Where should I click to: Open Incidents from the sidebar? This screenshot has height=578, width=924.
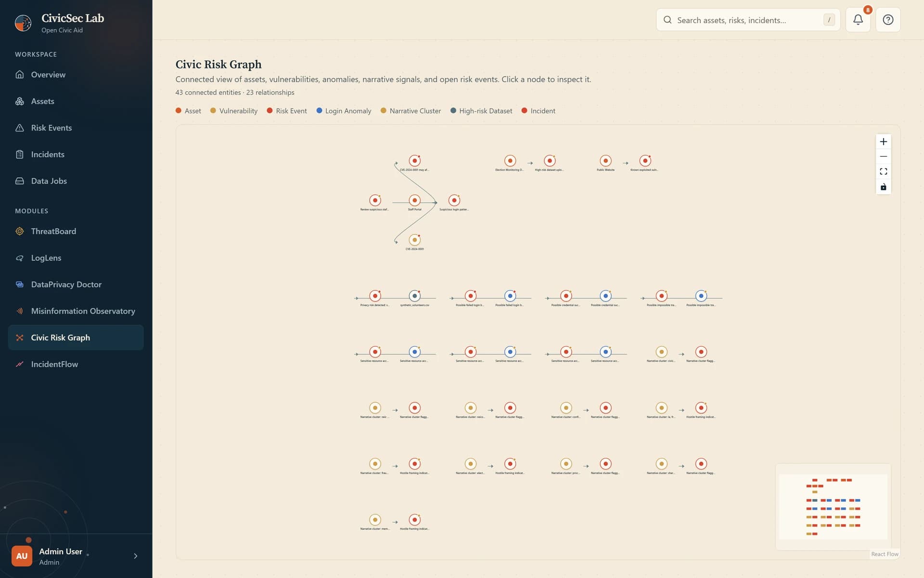[76, 154]
